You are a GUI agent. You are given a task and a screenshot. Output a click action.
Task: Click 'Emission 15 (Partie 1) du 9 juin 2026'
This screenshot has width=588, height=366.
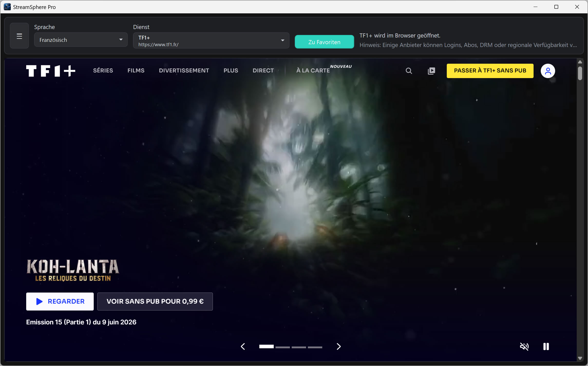point(81,322)
